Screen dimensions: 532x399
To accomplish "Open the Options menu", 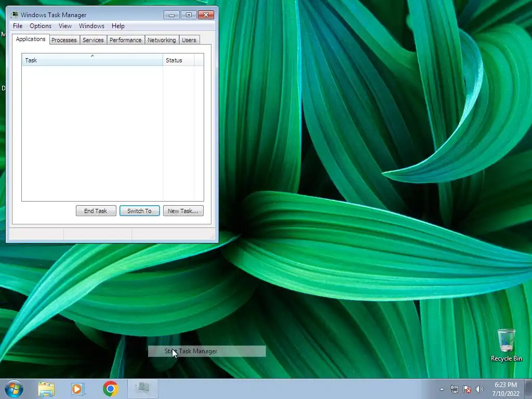I will [41, 26].
